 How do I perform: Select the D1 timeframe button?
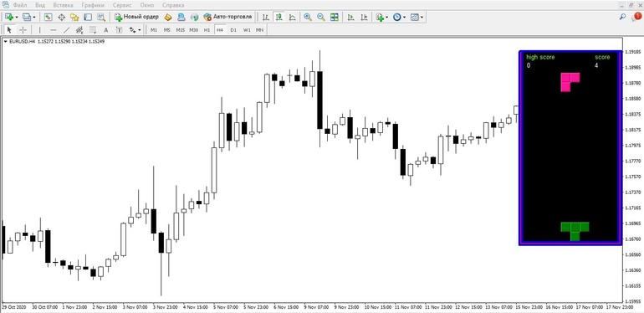233,30
